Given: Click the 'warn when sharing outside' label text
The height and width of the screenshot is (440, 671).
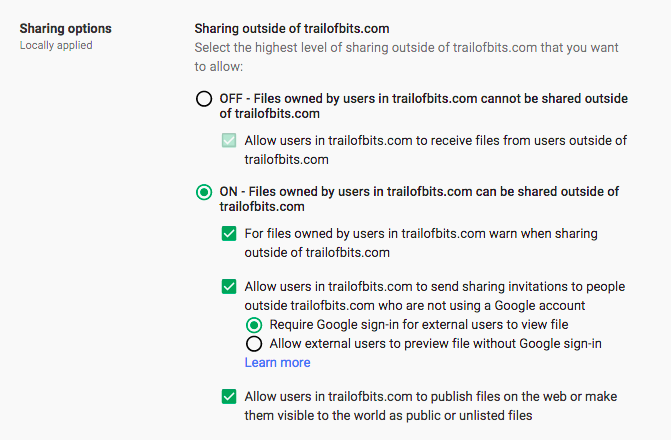Looking at the screenshot, I should [x=421, y=234].
